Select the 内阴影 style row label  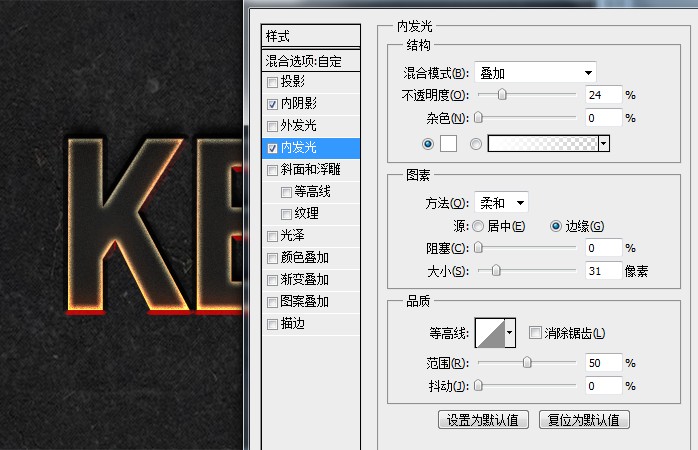click(299, 103)
